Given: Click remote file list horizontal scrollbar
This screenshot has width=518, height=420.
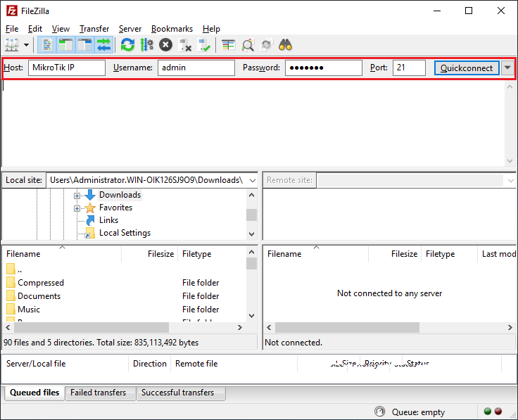Looking at the screenshot, I should pos(347,328).
